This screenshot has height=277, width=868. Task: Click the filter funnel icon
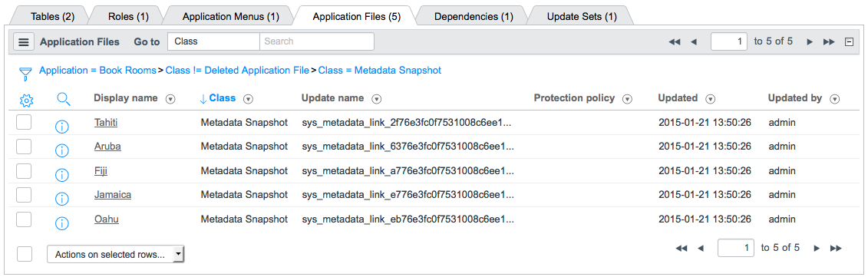pos(25,74)
